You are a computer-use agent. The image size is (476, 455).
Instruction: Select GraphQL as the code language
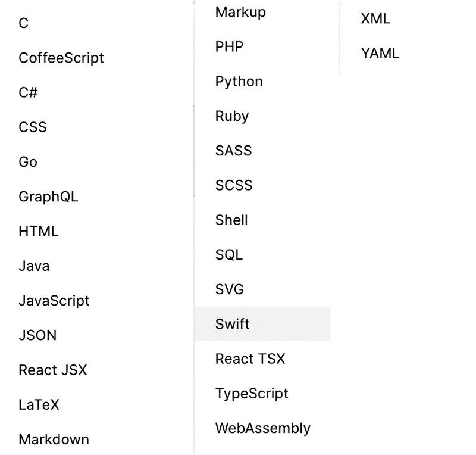pos(48,197)
